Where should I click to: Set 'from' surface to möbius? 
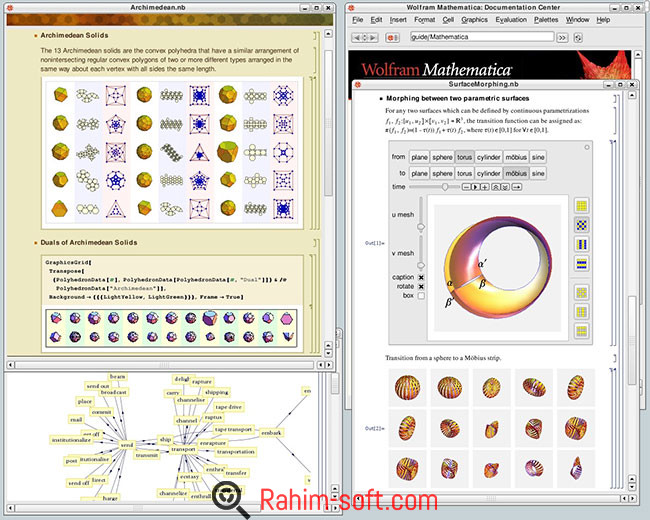pyautogui.click(x=516, y=157)
